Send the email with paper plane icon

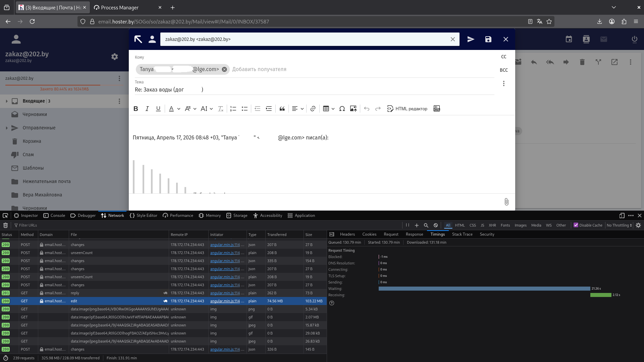point(471,39)
